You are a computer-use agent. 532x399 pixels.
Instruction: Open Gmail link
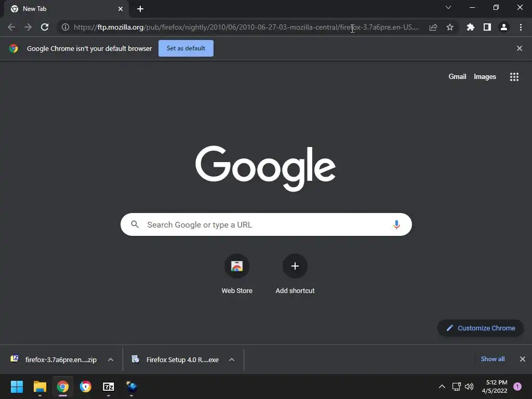457,77
